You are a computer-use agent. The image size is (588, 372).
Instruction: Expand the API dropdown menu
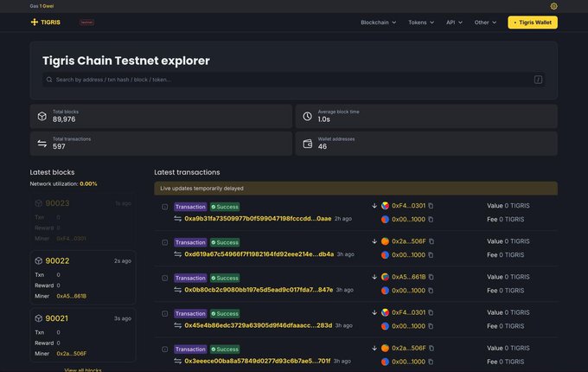click(454, 22)
